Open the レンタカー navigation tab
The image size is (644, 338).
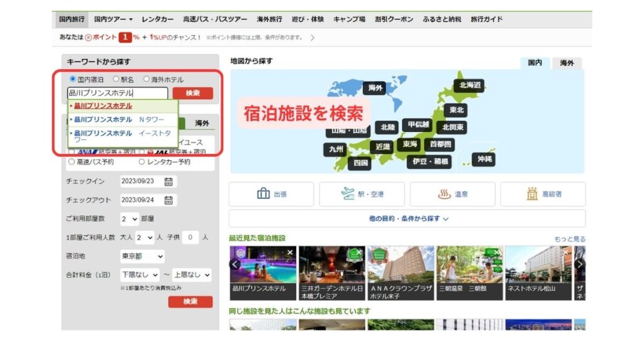coord(158,19)
